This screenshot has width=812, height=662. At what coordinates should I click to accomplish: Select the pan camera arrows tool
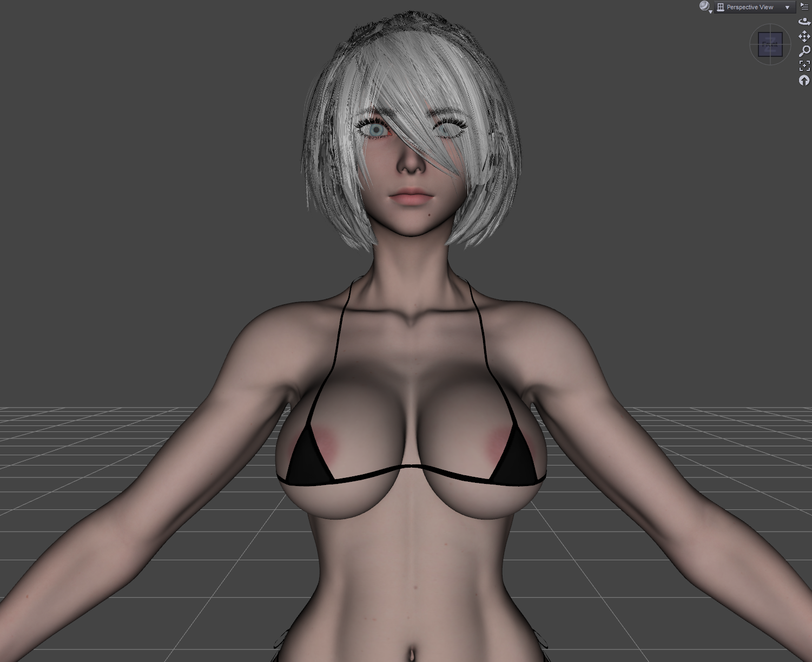[804, 36]
